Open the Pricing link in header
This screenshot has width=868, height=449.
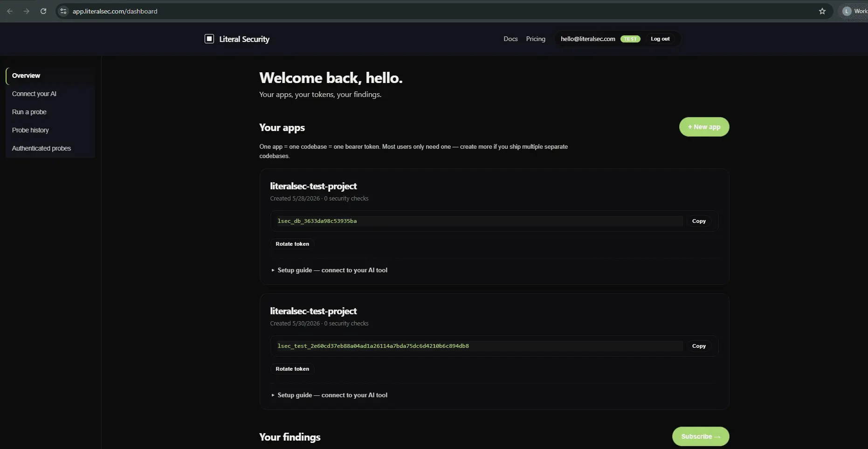(x=536, y=39)
